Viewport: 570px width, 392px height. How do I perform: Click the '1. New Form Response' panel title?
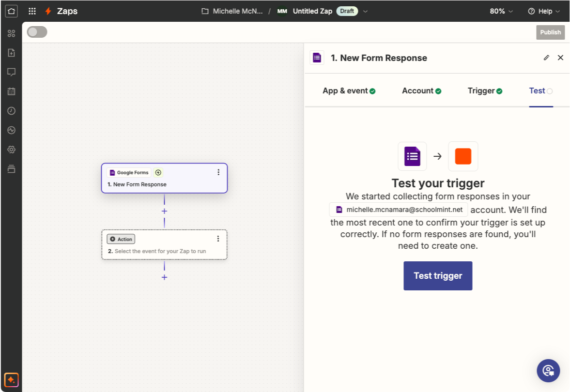(x=379, y=58)
